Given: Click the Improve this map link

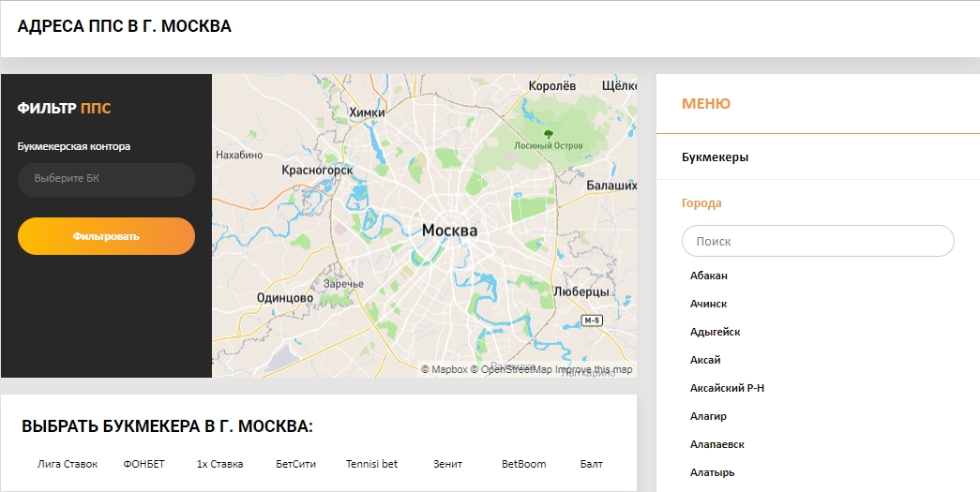Looking at the screenshot, I should pyautogui.click(x=594, y=370).
